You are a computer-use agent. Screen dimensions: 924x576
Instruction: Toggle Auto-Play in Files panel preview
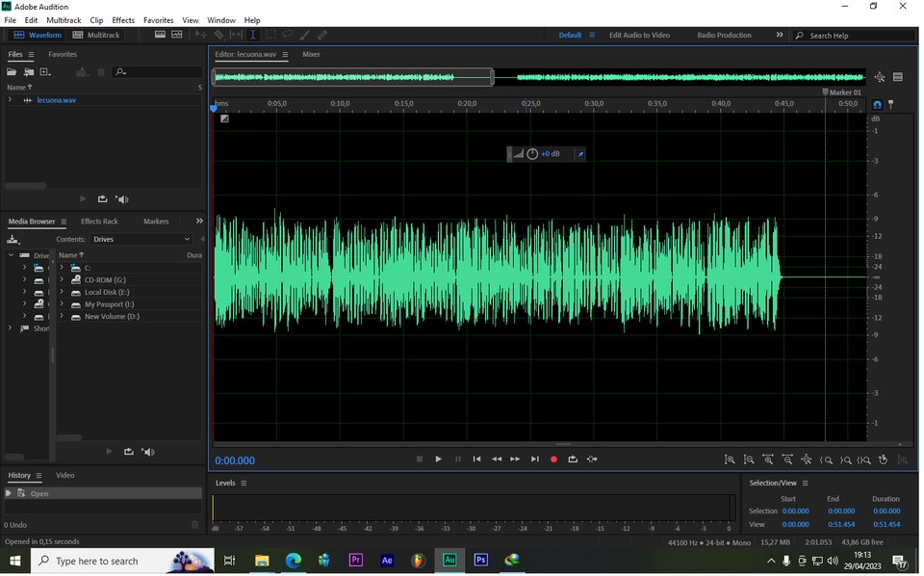[122, 199]
